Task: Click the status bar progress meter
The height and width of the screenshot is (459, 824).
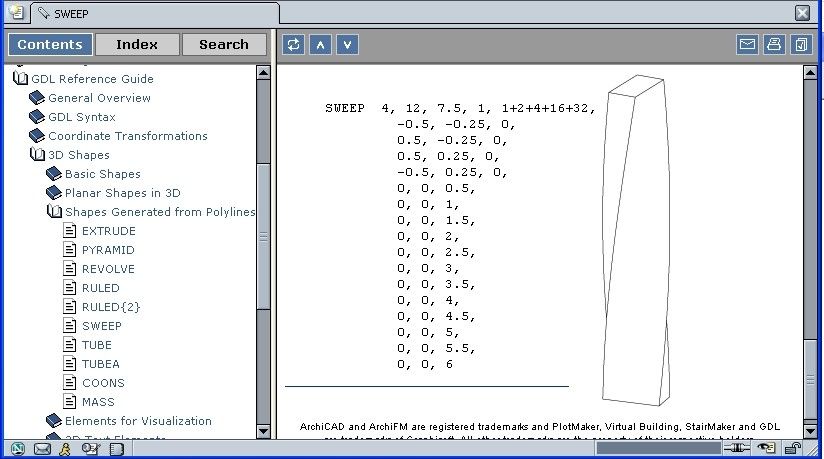Action: tap(658, 448)
